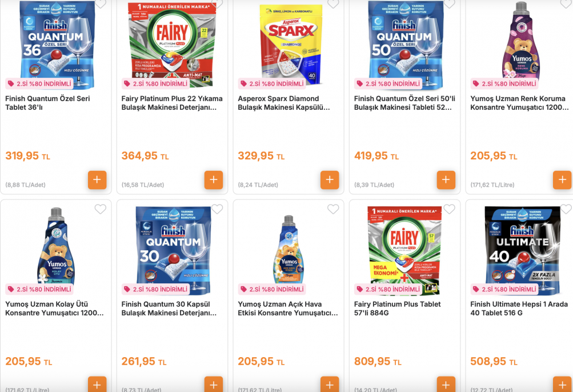This screenshot has height=392, width=573.
Task: Open Finish Ultimate Hepsi 1 Arada title
Action: point(519,309)
